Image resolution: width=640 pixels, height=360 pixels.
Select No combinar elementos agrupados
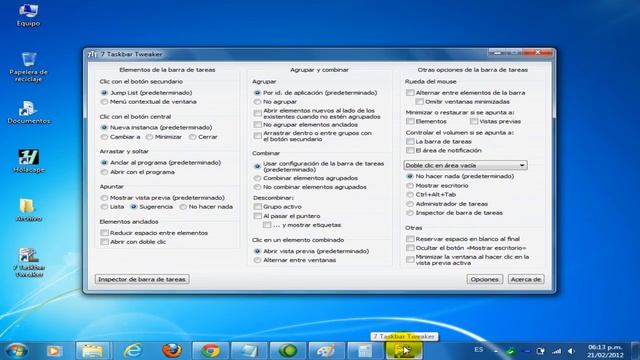click(x=310, y=187)
